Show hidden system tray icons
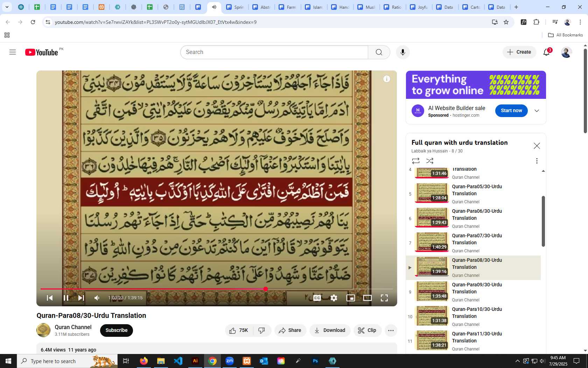588x368 pixels. click(517, 361)
